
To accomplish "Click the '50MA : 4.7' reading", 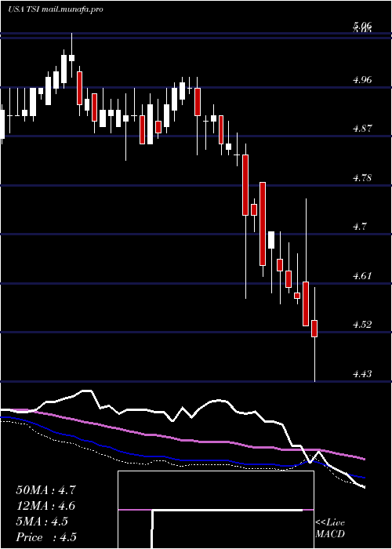I will [45, 490].
